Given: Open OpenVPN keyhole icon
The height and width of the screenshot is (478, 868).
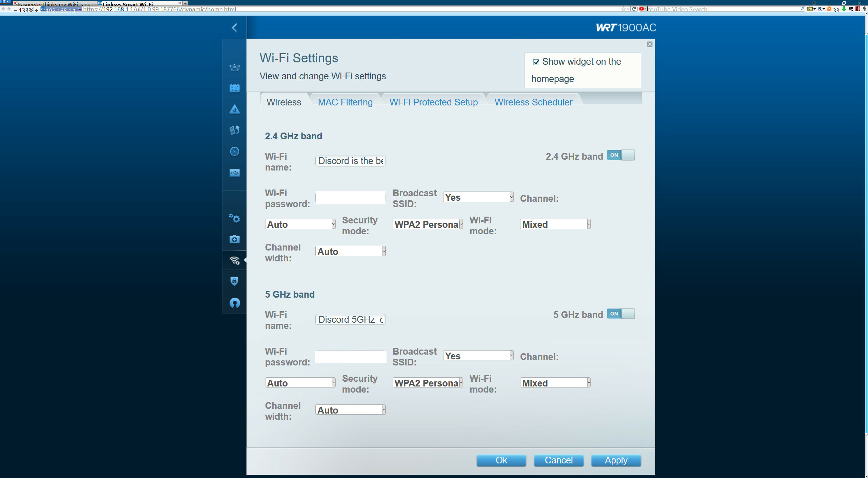Looking at the screenshot, I should pos(234,303).
